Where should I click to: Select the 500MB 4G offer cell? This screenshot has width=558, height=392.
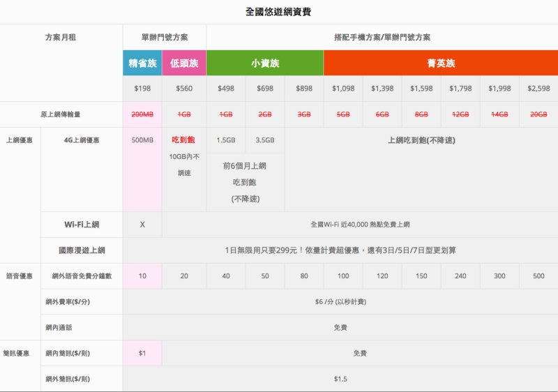tap(142, 140)
